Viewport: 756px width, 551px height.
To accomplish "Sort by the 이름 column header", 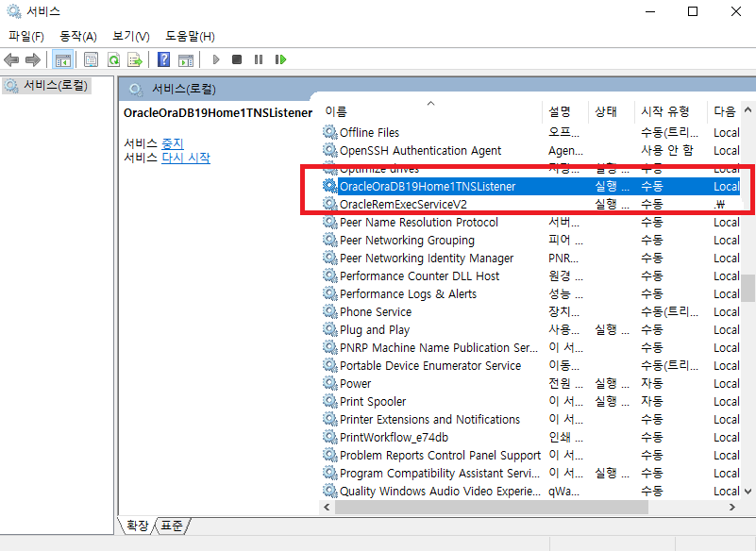I will [x=431, y=111].
